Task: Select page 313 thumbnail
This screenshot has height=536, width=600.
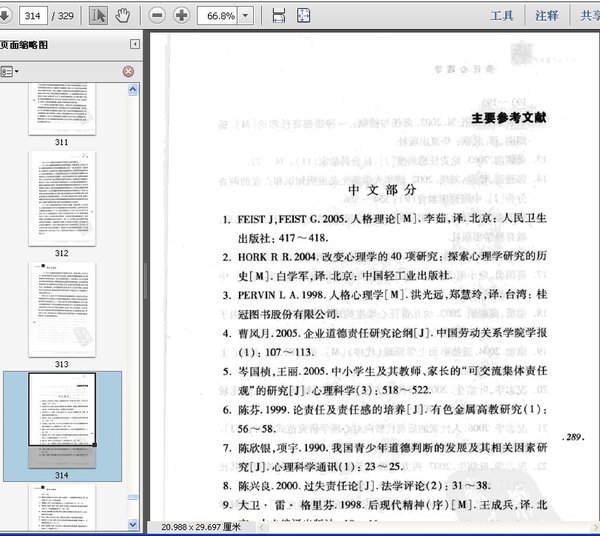Action: point(61,309)
